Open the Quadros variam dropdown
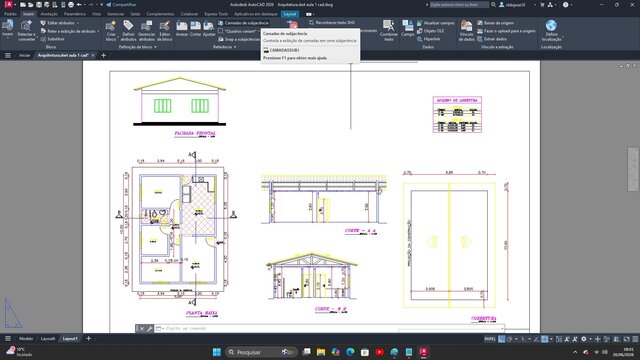The width and height of the screenshot is (640, 360). (239, 31)
